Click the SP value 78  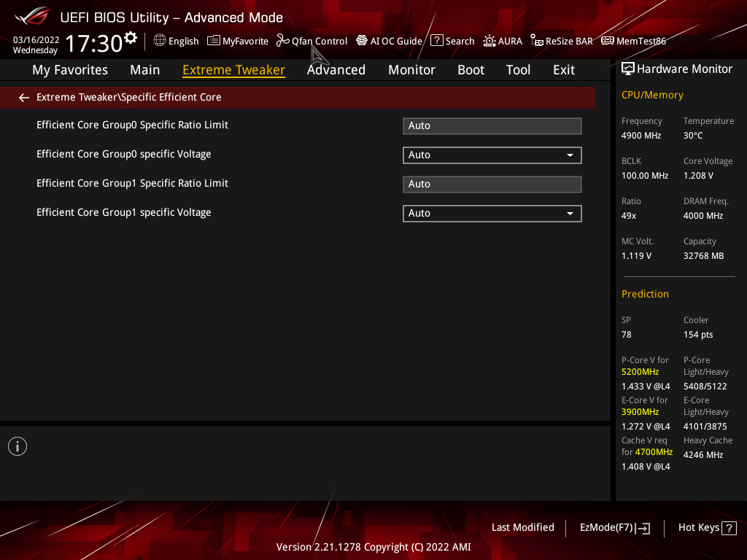click(626, 335)
